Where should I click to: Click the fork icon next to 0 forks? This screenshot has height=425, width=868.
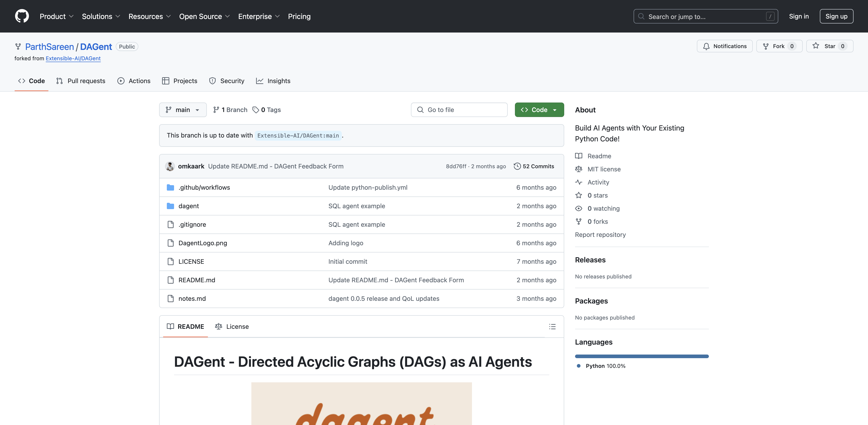tap(579, 221)
